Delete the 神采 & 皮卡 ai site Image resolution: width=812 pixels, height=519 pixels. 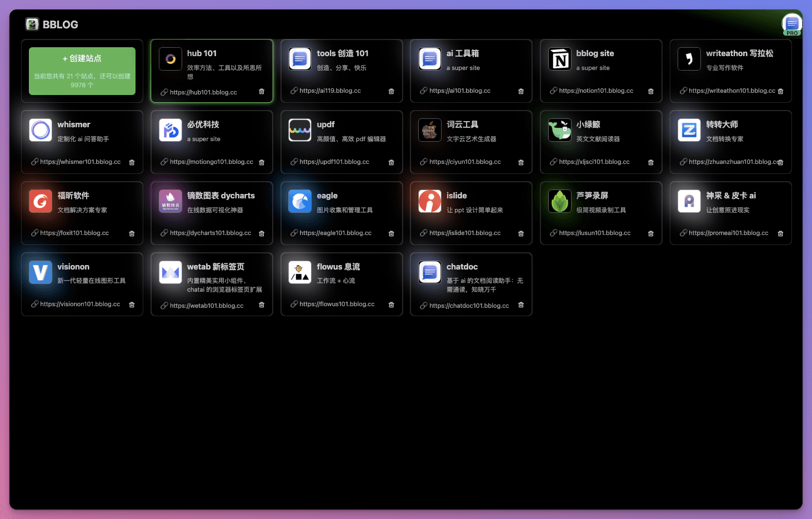point(780,233)
